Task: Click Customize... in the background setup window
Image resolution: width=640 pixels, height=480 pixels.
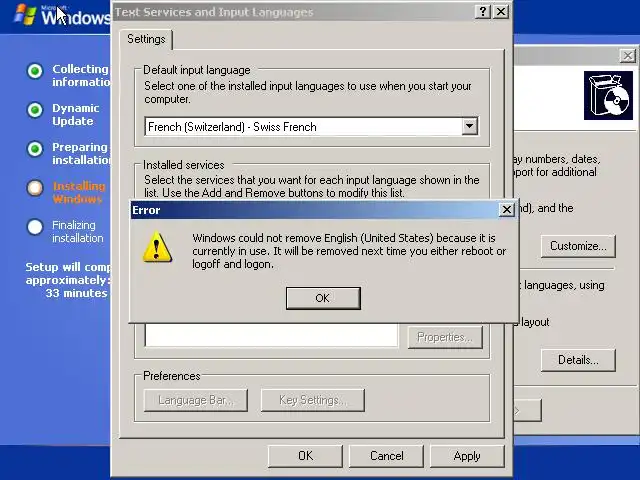Action: pyautogui.click(x=578, y=246)
